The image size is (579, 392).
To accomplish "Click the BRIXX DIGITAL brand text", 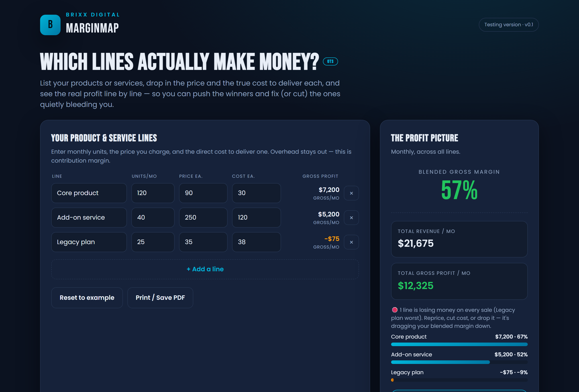I will (93, 15).
